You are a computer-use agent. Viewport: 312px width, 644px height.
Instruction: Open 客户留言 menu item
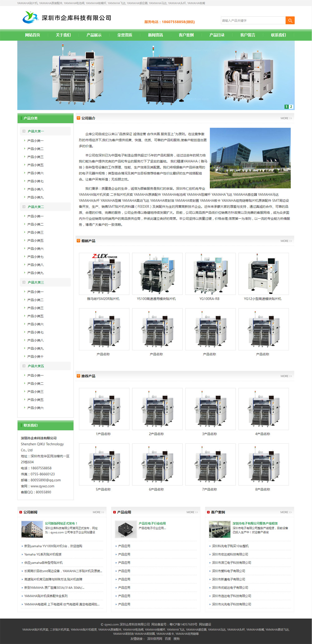tap(248, 35)
